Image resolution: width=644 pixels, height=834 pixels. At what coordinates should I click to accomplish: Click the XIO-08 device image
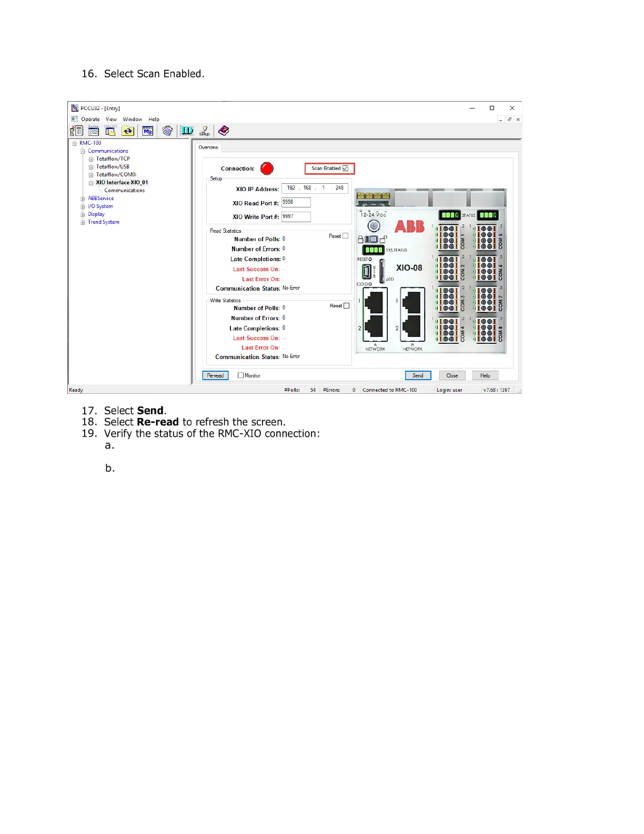[430, 271]
